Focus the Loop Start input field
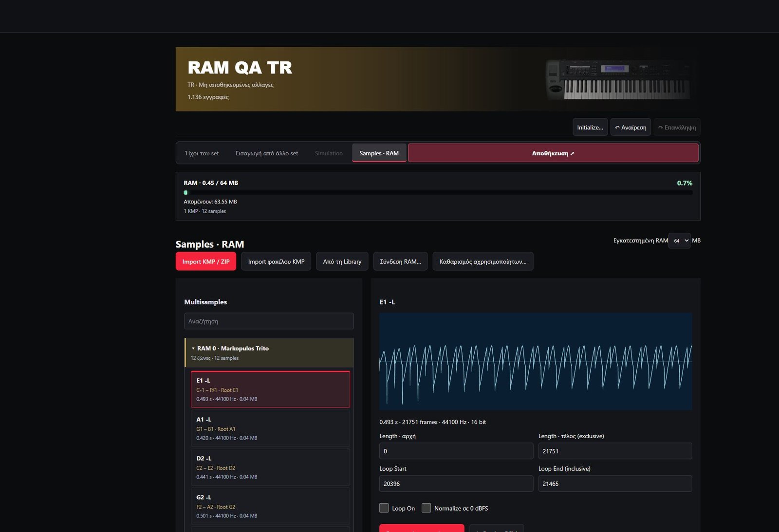This screenshot has width=779, height=532. tap(456, 484)
